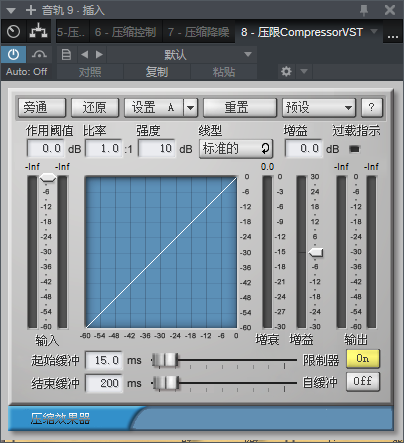404x443 pixels.
Task: Open the preset file document icon
Action: [x=66, y=54]
